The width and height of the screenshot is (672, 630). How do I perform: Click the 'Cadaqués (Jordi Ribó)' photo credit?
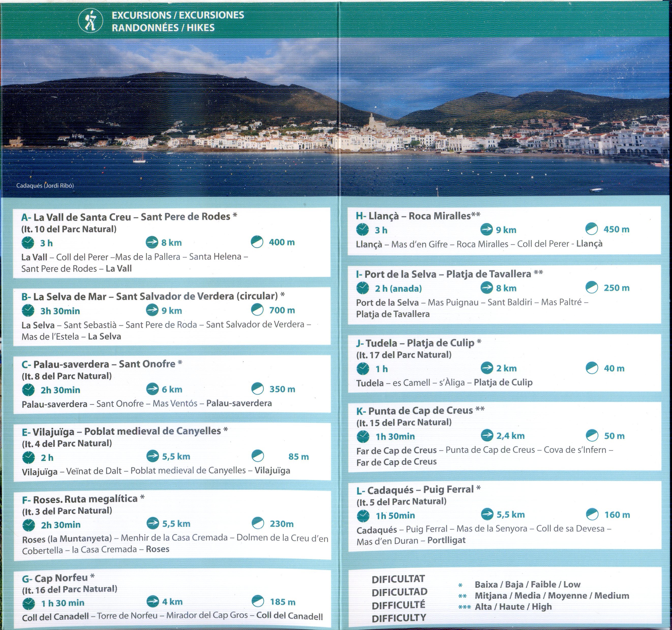(45, 186)
